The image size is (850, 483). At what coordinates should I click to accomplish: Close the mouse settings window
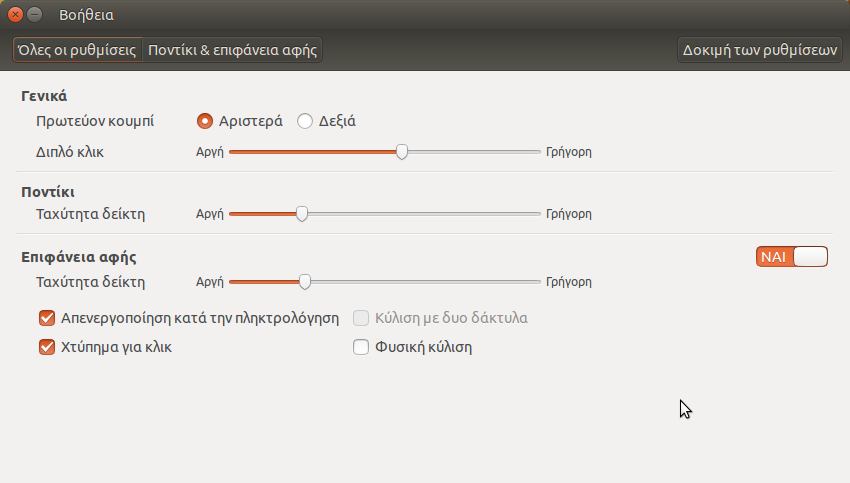pyautogui.click(x=15, y=15)
